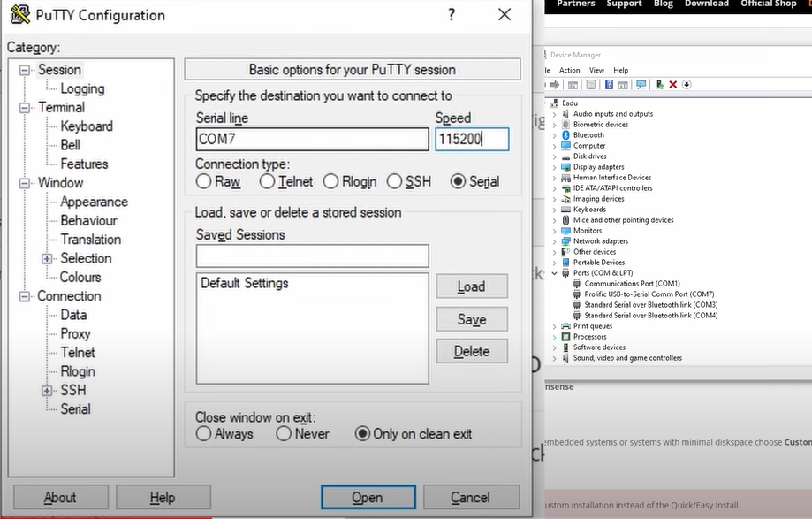Expand Network adapters in Device Manager
Viewport: 812px width, 519px height.
coord(555,241)
